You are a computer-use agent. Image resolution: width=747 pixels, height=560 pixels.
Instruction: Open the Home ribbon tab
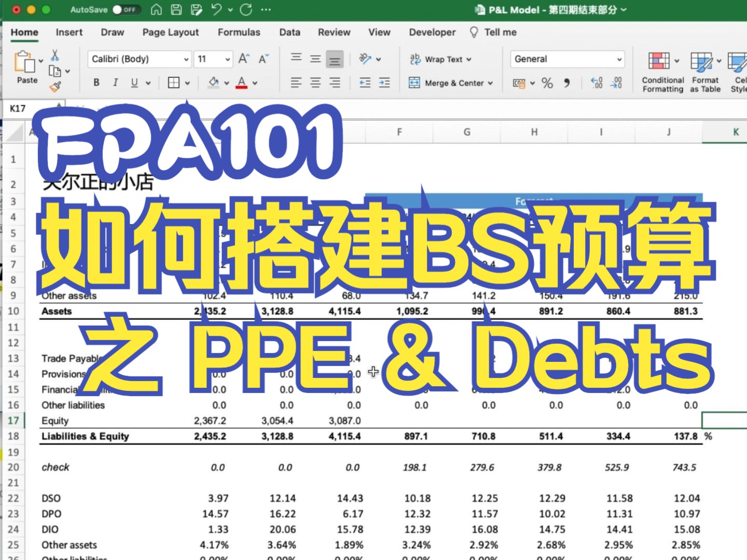(24, 32)
